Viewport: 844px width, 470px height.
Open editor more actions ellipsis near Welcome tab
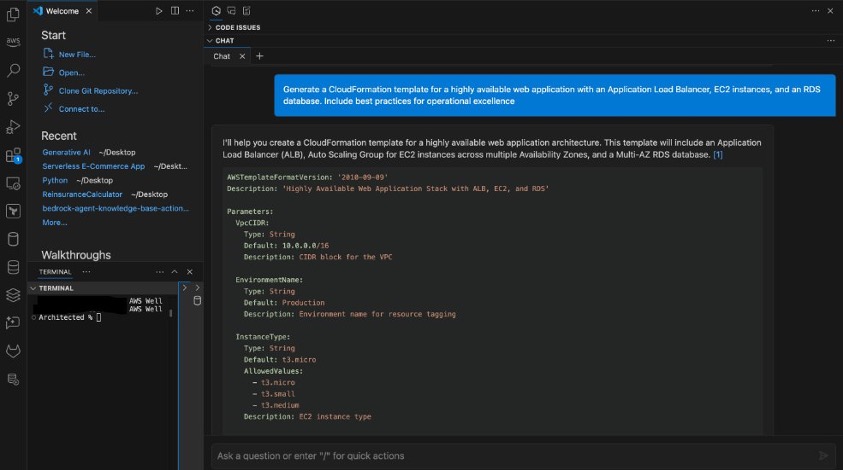pos(190,11)
